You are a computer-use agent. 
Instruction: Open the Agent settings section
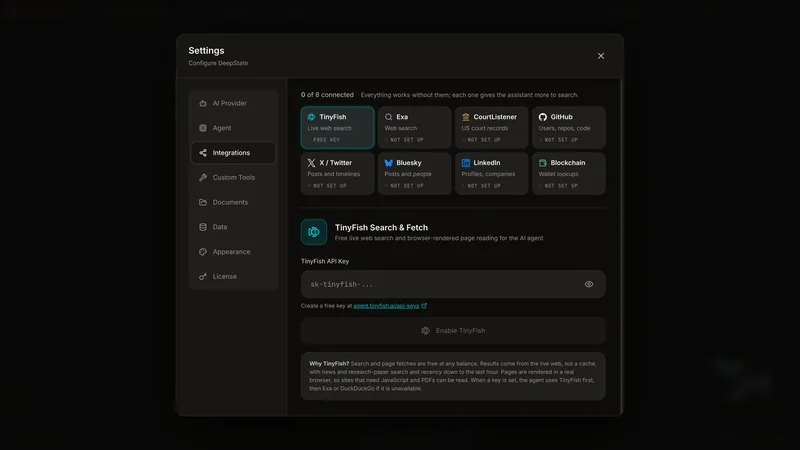(x=233, y=128)
